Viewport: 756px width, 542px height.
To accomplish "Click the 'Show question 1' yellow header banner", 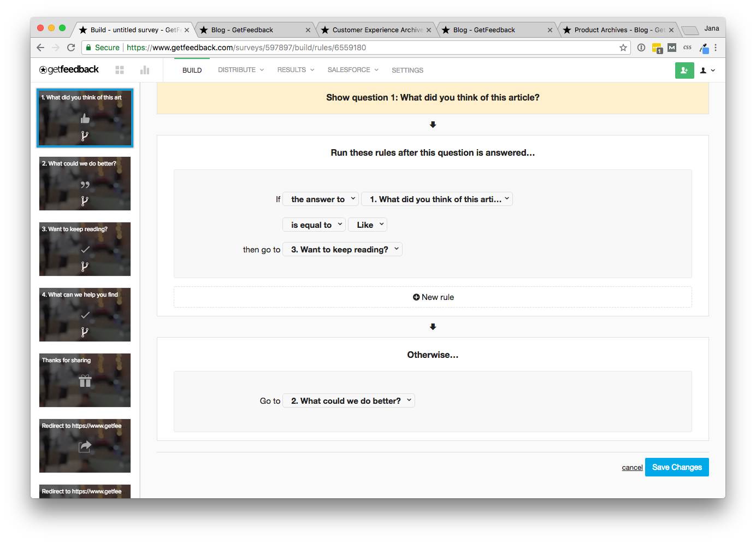I will (x=433, y=98).
